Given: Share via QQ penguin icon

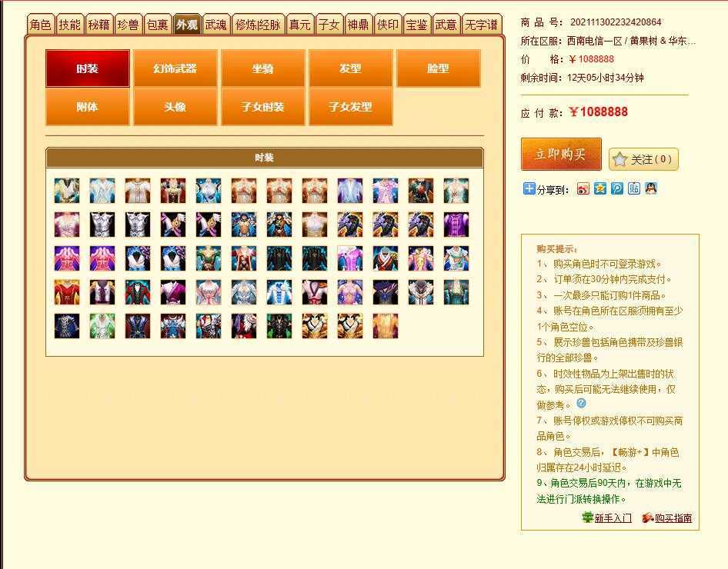Looking at the screenshot, I should point(651,188).
